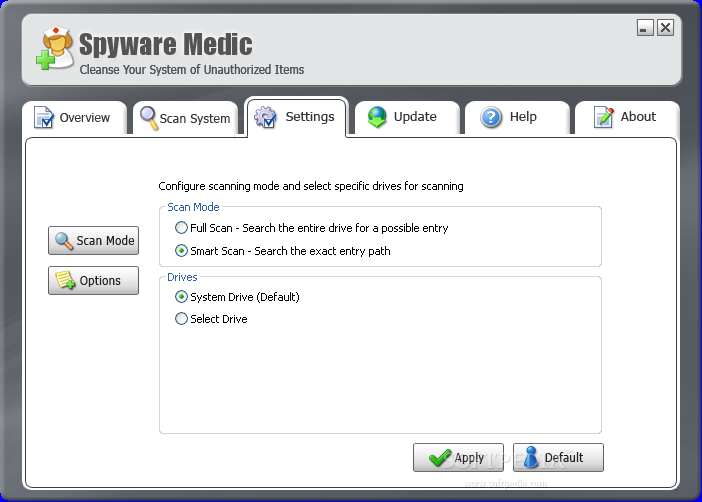The height and width of the screenshot is (502, 702).
Task: Click the Update globe download icon
Action: coord(377,117)
